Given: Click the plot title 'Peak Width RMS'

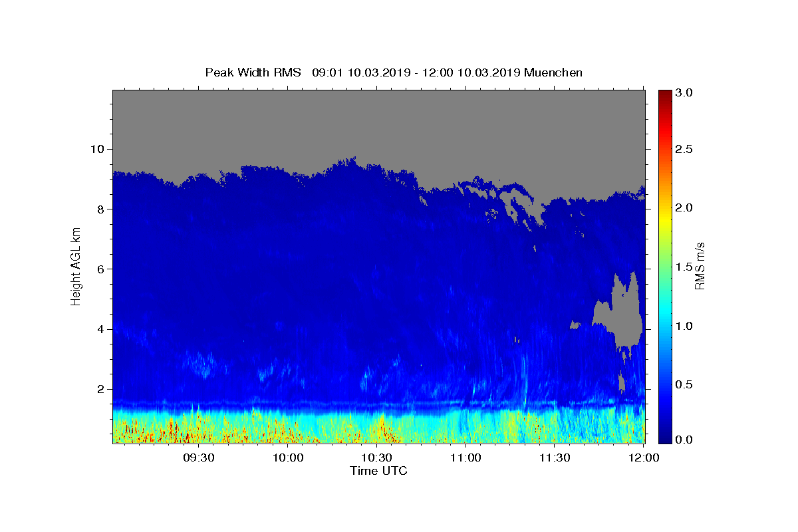Looking at the screenshot, I should pyautogui.click(x=253, y=72).
